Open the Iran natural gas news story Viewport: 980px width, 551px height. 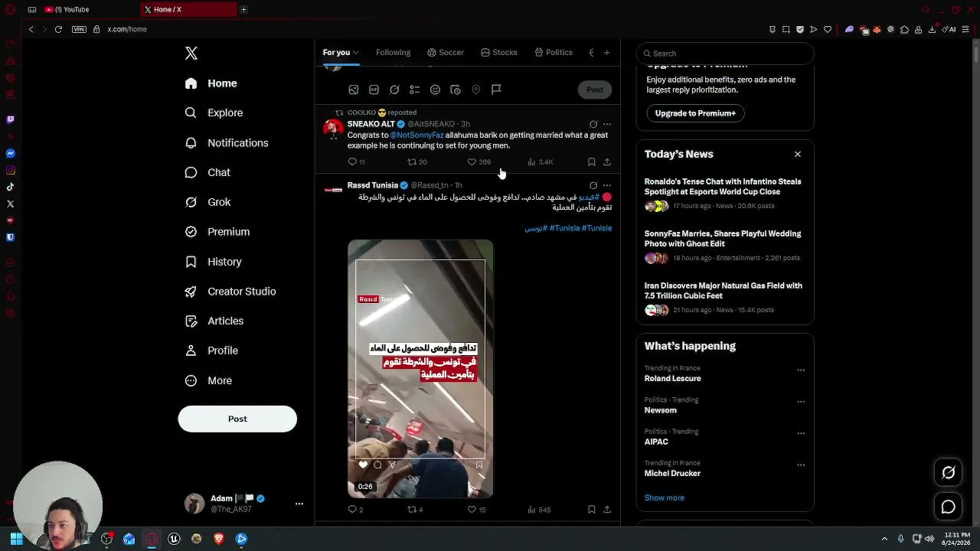tap(724, 298)
